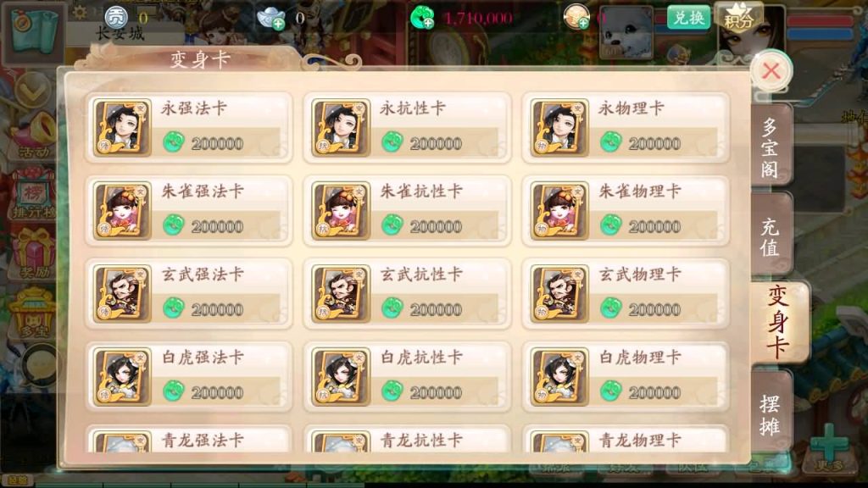The width and height of the screenshot is (868, 488).
Task: Open the 奖励 rewards gift icon
Action: pyautogui.click(x=34, y=253)
